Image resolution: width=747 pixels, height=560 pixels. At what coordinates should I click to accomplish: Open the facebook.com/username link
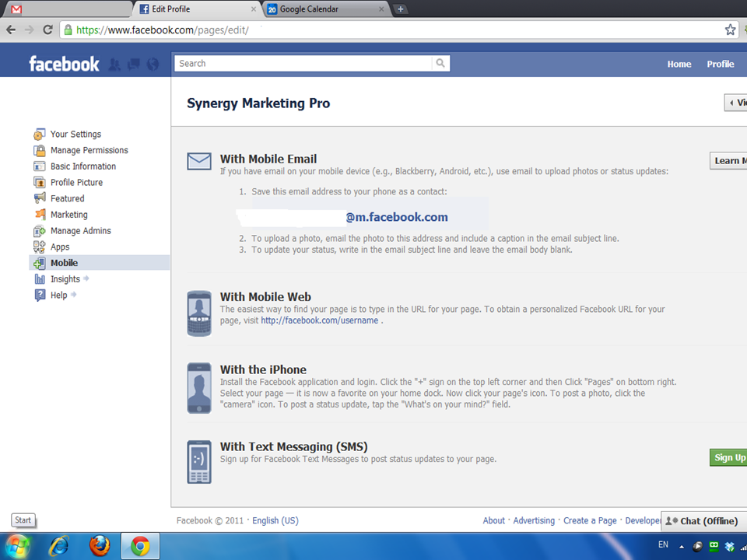(x=319, y=320)
